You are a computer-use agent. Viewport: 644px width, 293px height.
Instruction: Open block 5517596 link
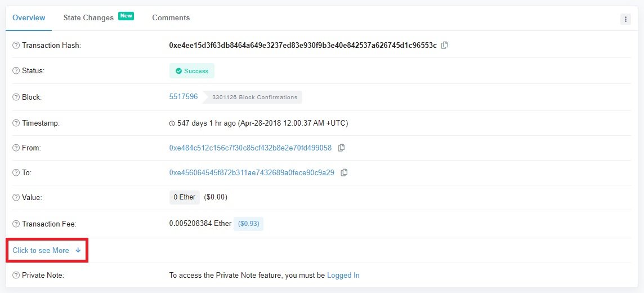184,97
